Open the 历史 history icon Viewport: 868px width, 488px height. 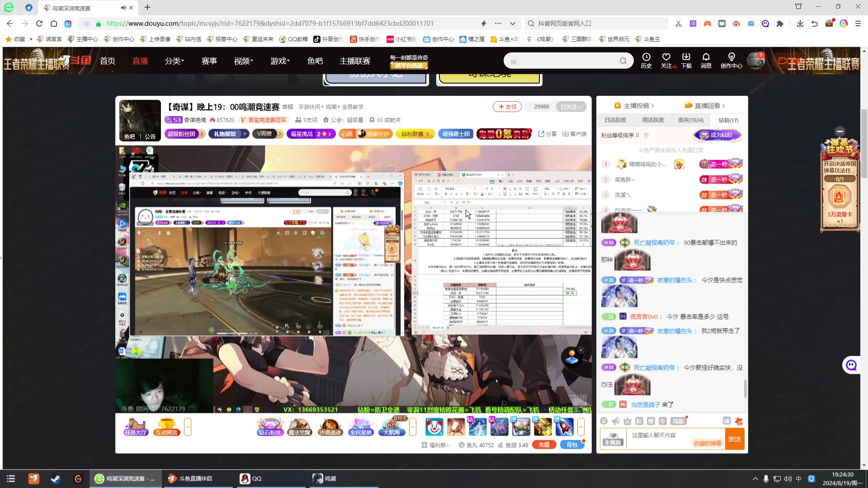646,61
